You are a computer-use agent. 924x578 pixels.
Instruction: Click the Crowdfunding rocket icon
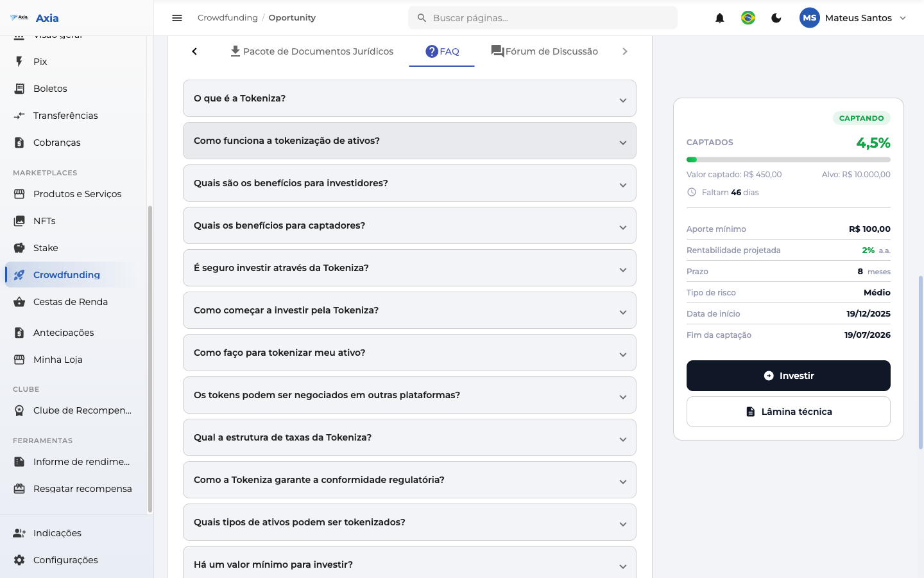[19, 275]
